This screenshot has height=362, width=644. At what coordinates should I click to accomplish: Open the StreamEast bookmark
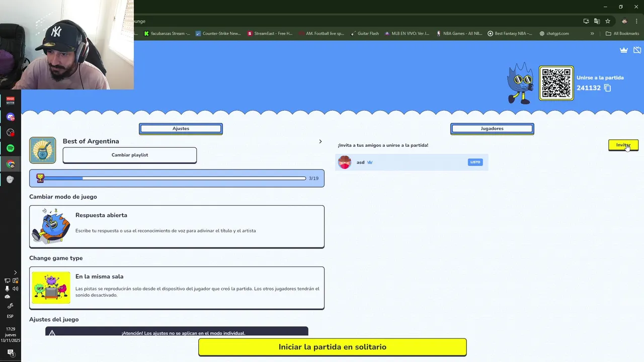(x=270, y=34)
